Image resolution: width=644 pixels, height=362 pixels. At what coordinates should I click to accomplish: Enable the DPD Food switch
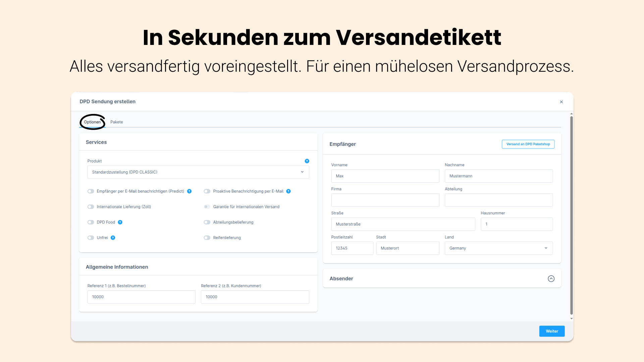tap(91, 222)
